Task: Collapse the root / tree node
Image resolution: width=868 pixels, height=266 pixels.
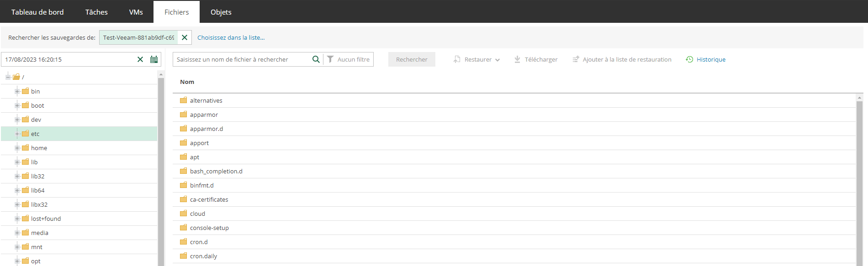Action: (x=8, y=77)
